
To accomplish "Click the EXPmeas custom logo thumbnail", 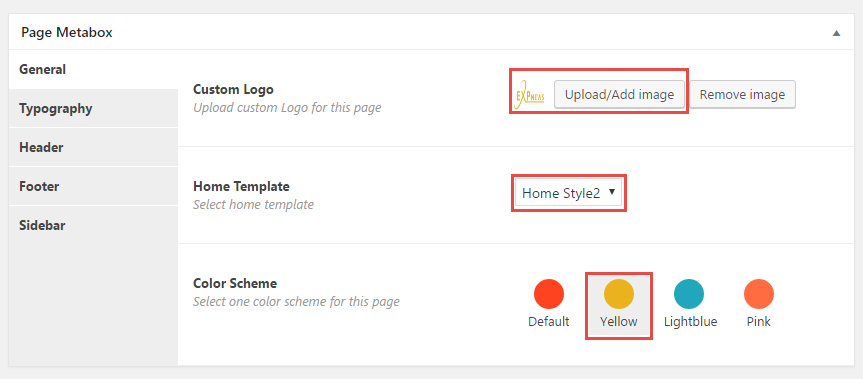I will pyautogui.click(x=529, y=97).
